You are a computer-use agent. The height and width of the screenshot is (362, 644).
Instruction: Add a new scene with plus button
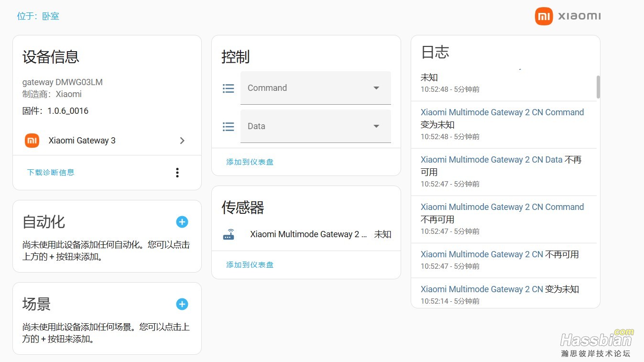182,304
